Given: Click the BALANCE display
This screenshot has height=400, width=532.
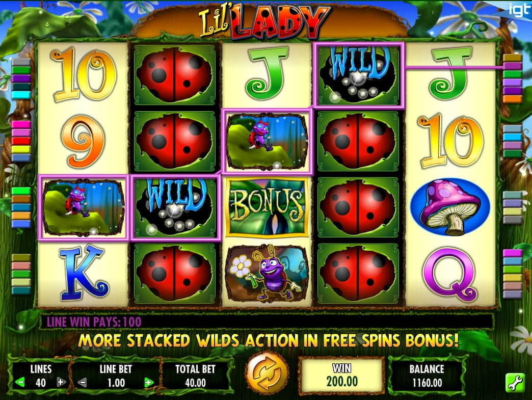Looking at the screenshot, I should [427, 375].
